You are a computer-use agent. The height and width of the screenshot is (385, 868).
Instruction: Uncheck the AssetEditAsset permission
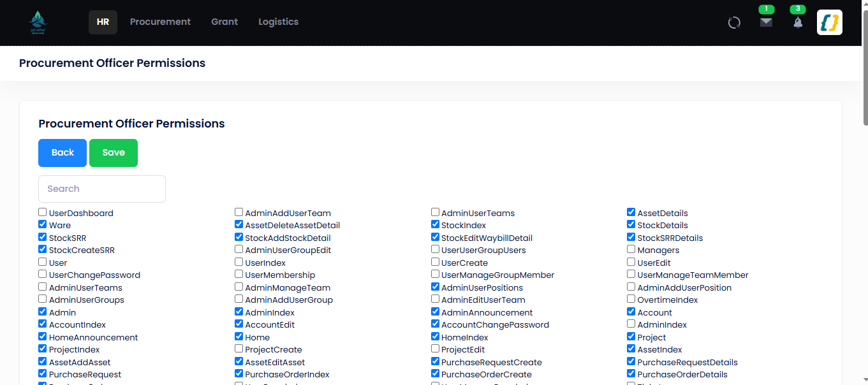239,361
